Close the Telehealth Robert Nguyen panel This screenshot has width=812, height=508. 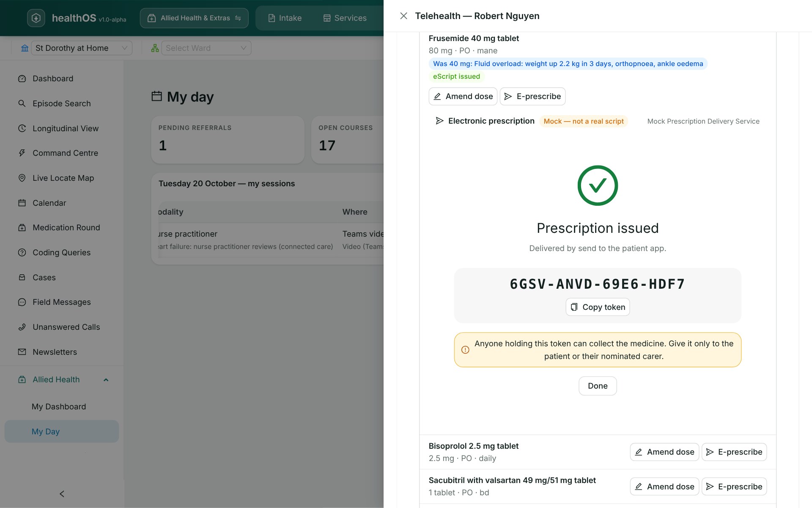[403, 16]
